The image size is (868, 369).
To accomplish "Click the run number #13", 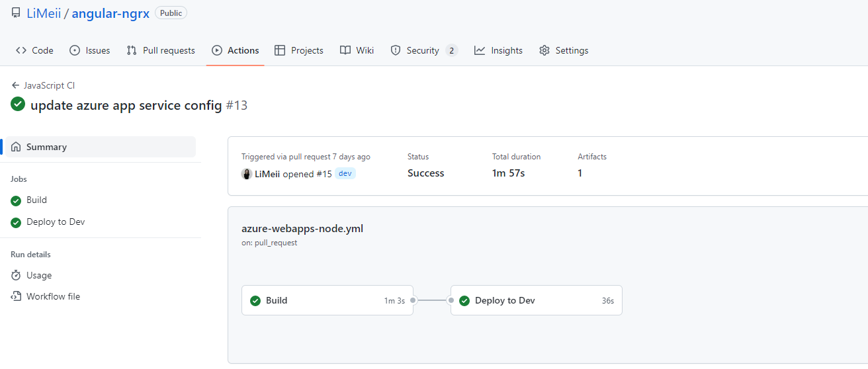I will pyautogui.click(x=237, y=105).
